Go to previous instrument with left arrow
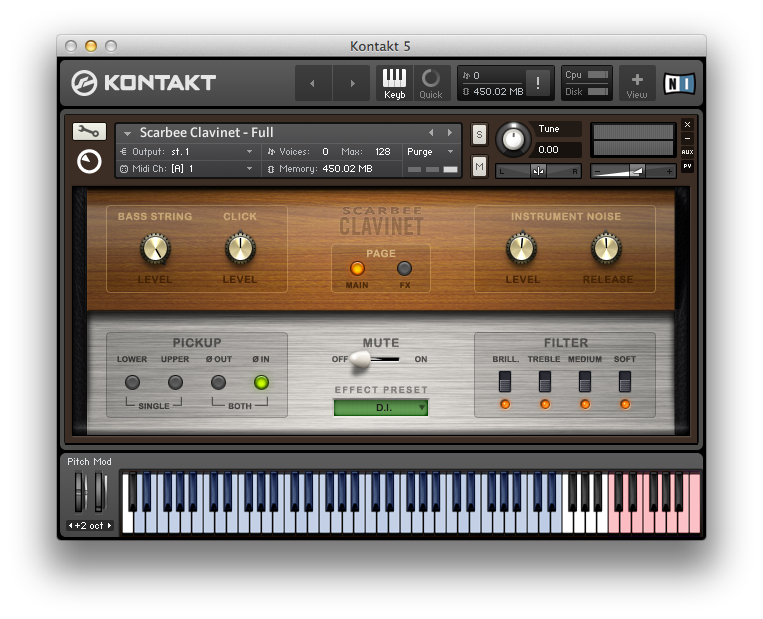The height and width of the screenshot is (619, 763). [x=313, y=83]
